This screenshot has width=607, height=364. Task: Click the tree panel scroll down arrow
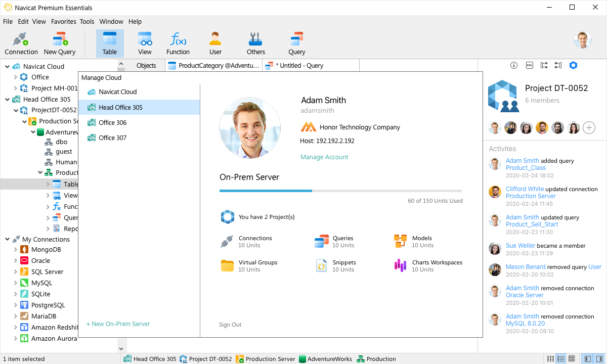[x=121, y=348]
